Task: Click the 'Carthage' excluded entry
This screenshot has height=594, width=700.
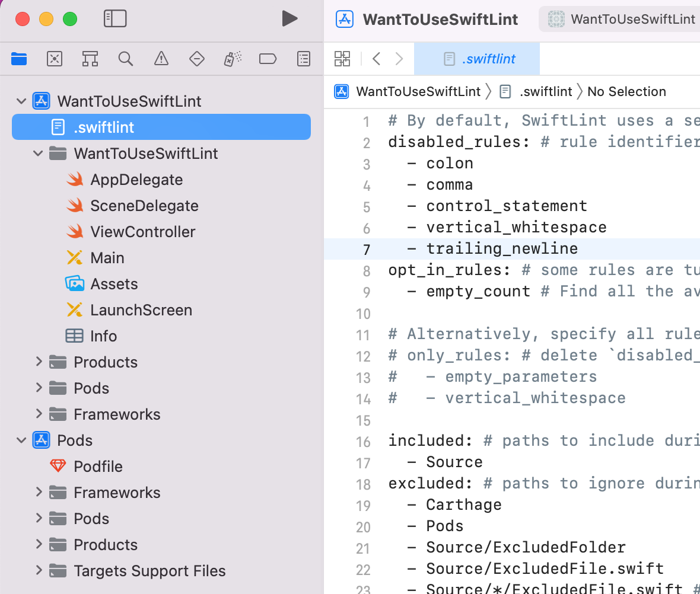Action: 463,504
